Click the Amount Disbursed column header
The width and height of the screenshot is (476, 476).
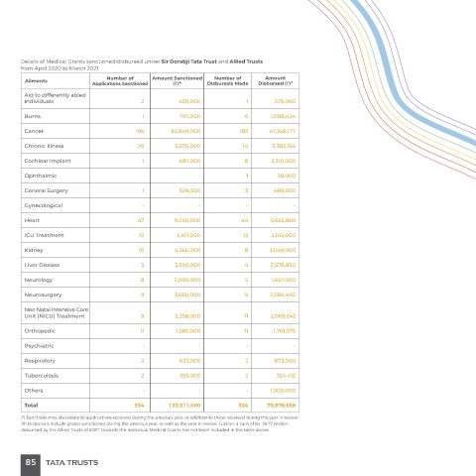tap(276, 81)
